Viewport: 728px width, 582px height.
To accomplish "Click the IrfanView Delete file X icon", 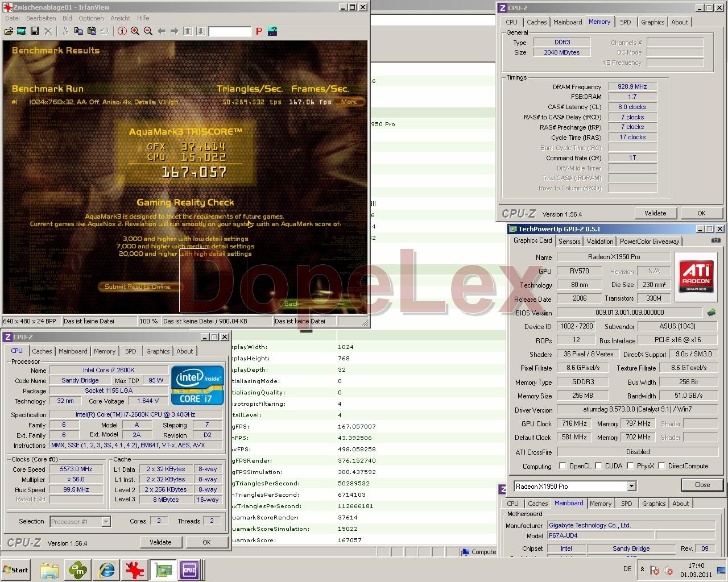I will (48, 31).
